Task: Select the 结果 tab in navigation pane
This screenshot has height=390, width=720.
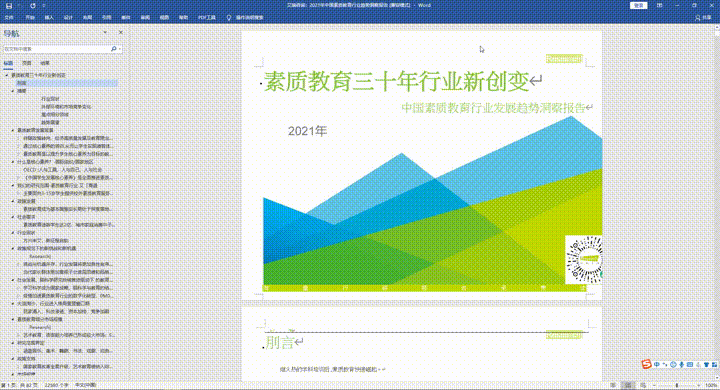Action: coord(45,63)
